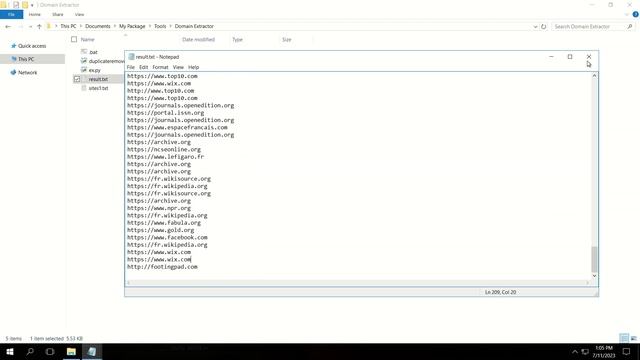Expand the Explorer ribbon chevron

pyautogui.click(x=627, y=14)
